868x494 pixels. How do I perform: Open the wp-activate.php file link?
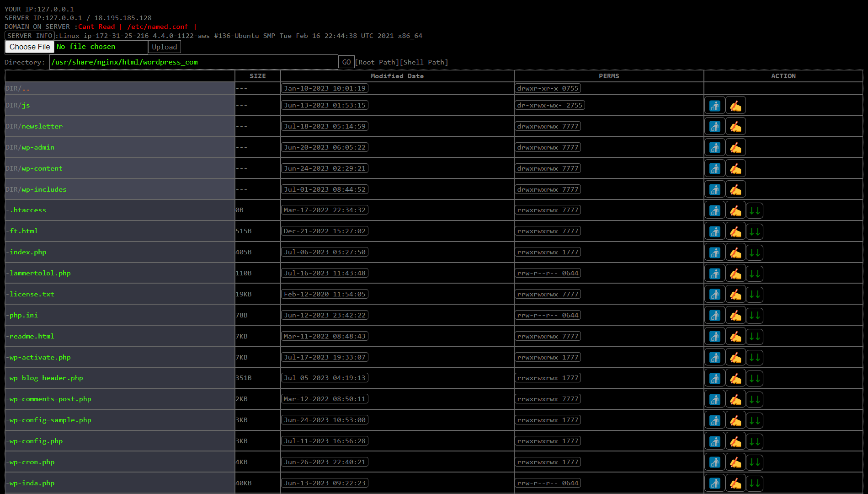coord(40,357)
